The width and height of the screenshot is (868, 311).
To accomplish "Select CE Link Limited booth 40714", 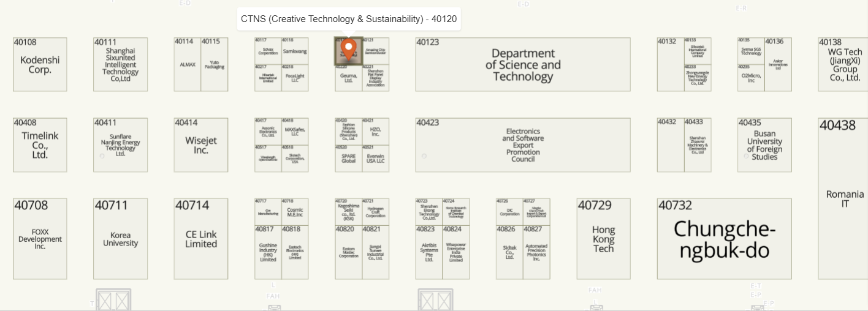I will point(201,239).
